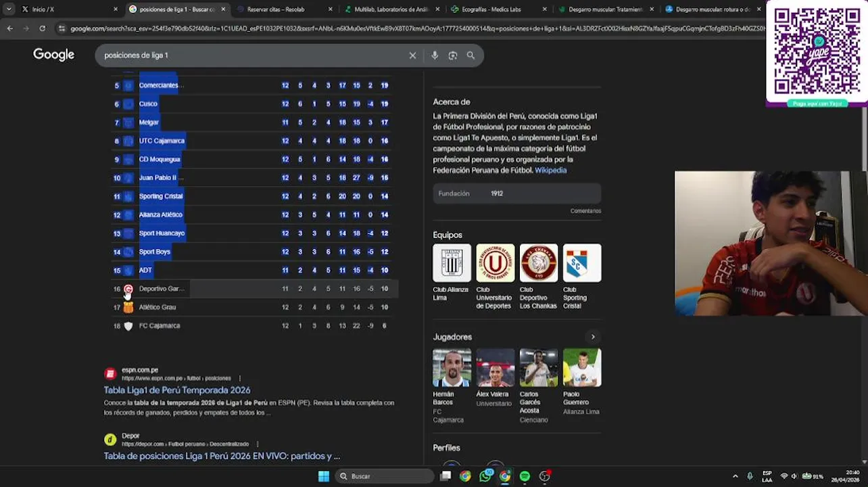Open the taskbar app with red badge
The image size is (868, 487).
pyautogui.click(x=545, y=476)
